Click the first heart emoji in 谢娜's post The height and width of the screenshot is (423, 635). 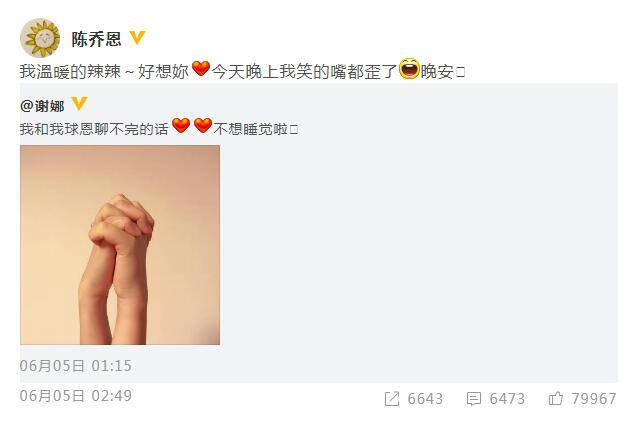coord(181,125)
